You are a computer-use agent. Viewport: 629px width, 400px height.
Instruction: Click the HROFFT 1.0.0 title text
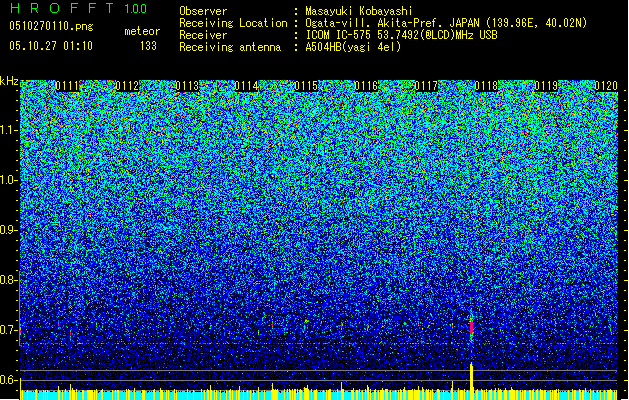click(78, 8)
